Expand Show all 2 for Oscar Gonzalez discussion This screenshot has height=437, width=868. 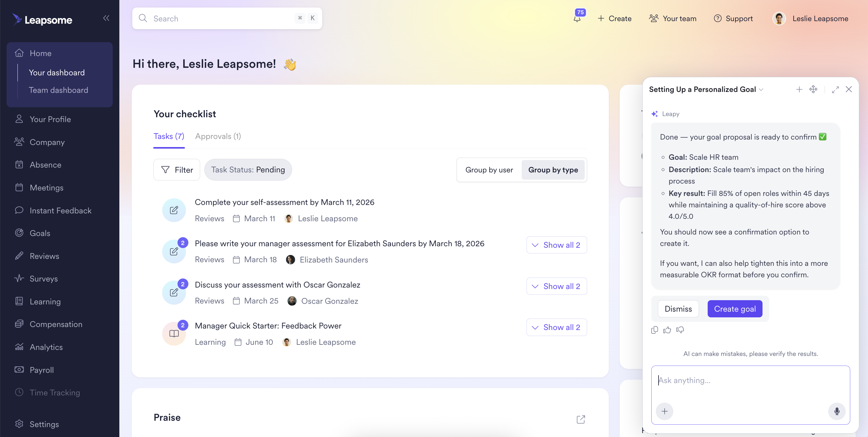coord(557,286)
